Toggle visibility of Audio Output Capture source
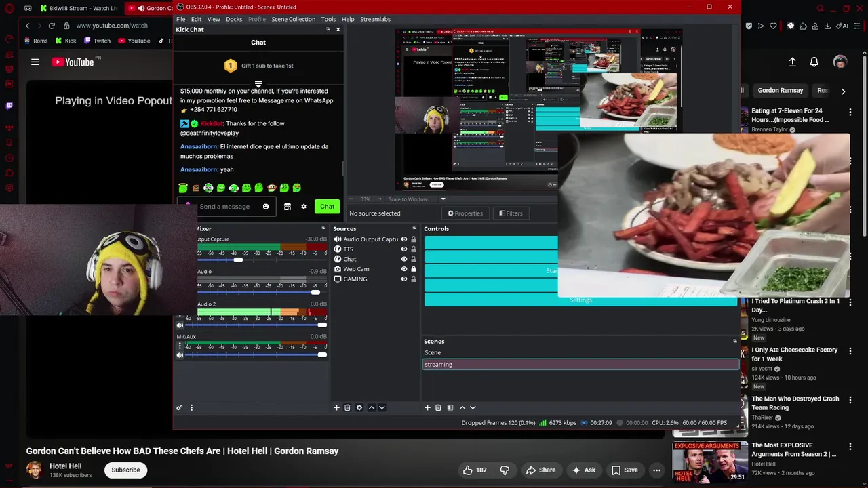 [404, 239]
